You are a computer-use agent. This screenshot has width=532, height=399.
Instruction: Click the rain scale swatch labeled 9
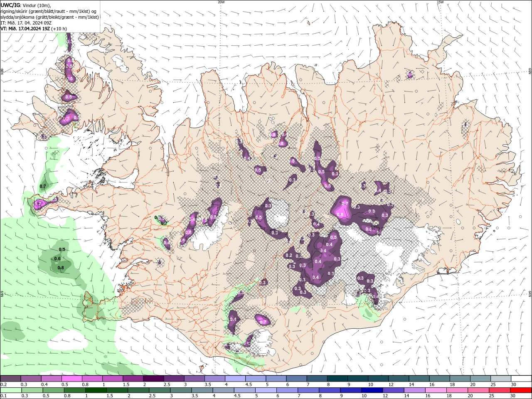tap(351, 390)
